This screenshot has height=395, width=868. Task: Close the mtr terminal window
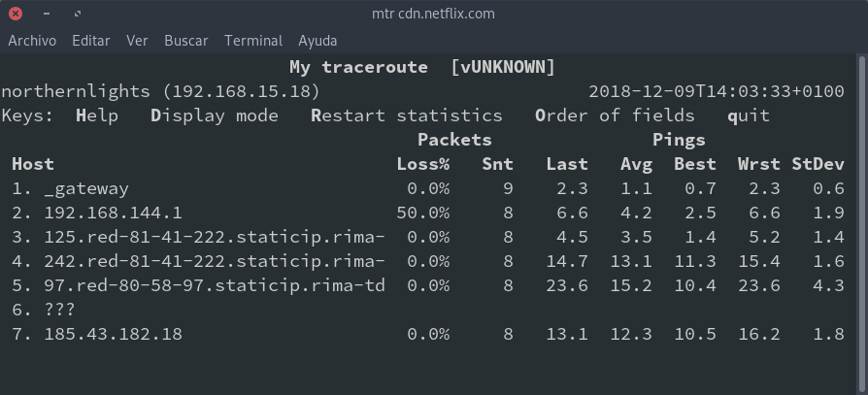click(x=16, y=14)
